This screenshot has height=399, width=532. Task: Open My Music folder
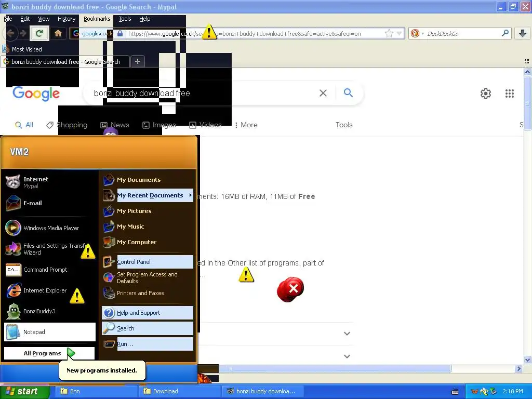pos(148,227)
